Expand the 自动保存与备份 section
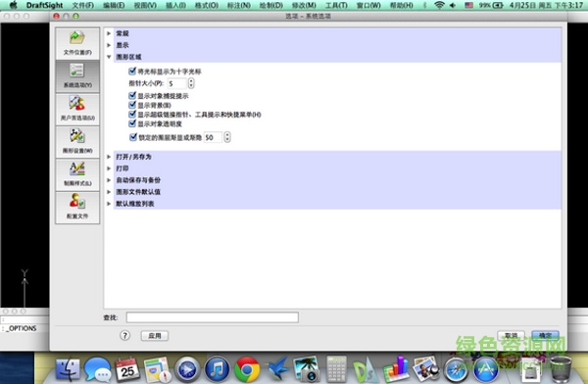588x384 pixels. tap(109, 180)
